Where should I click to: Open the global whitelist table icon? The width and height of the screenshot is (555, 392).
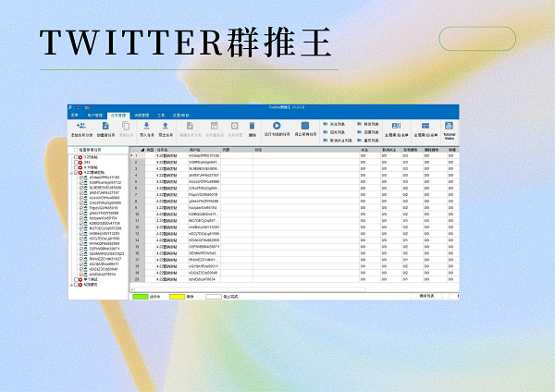coord(425,126)
